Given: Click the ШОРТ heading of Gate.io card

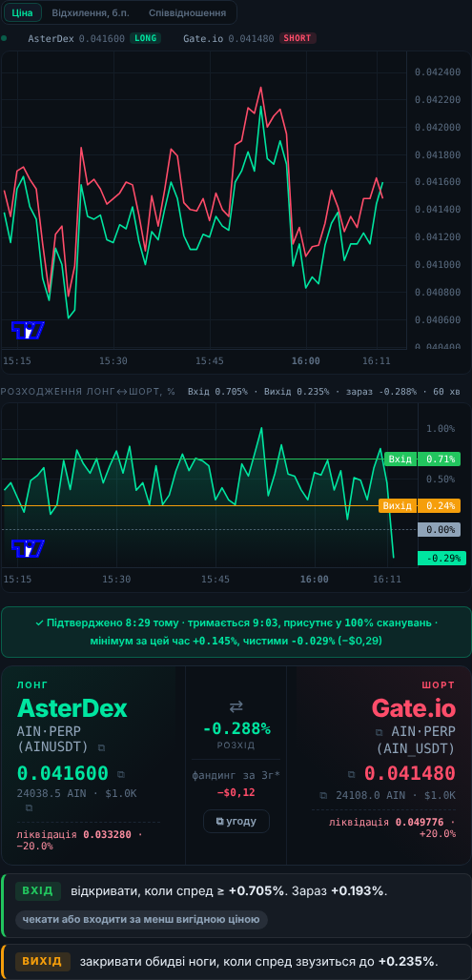Looking at the screenshot, I should pyautogui.click(x=441, y=685).
